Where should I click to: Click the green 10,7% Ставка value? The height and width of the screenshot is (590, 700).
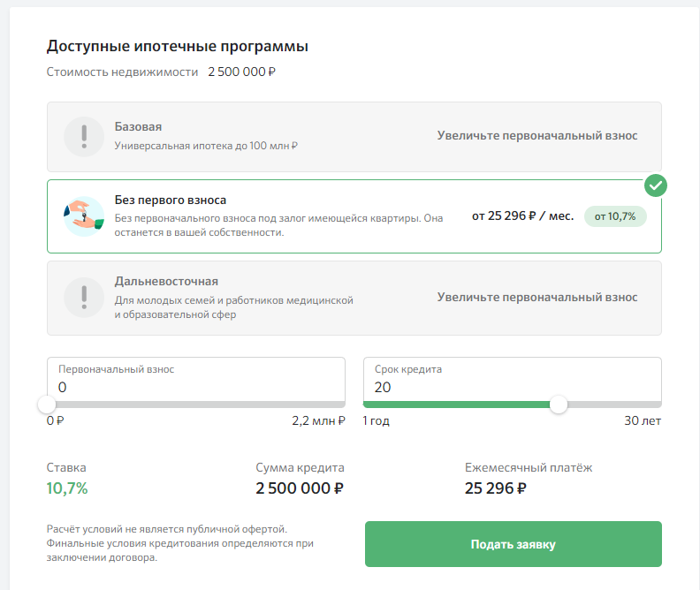pyautogui.click(x=67, y=488)
